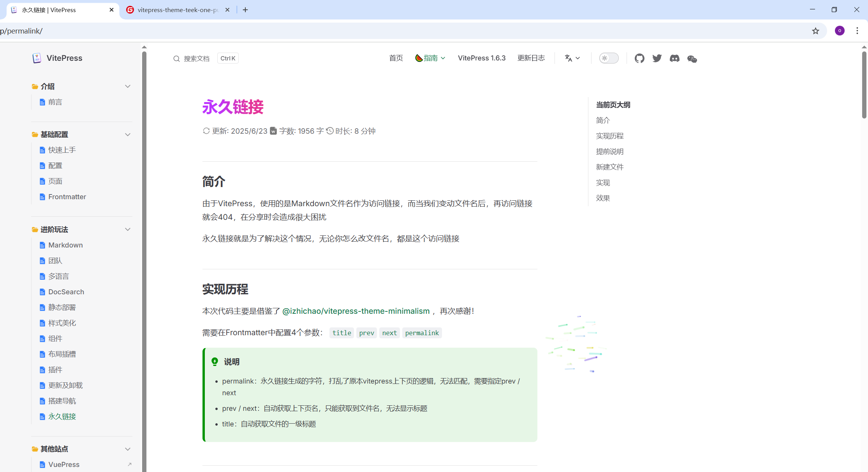Open 搭建导航 page in sidebar
The width and height of the screenshot is (868, 472).
pyautogui.click(x=62, y=401)
